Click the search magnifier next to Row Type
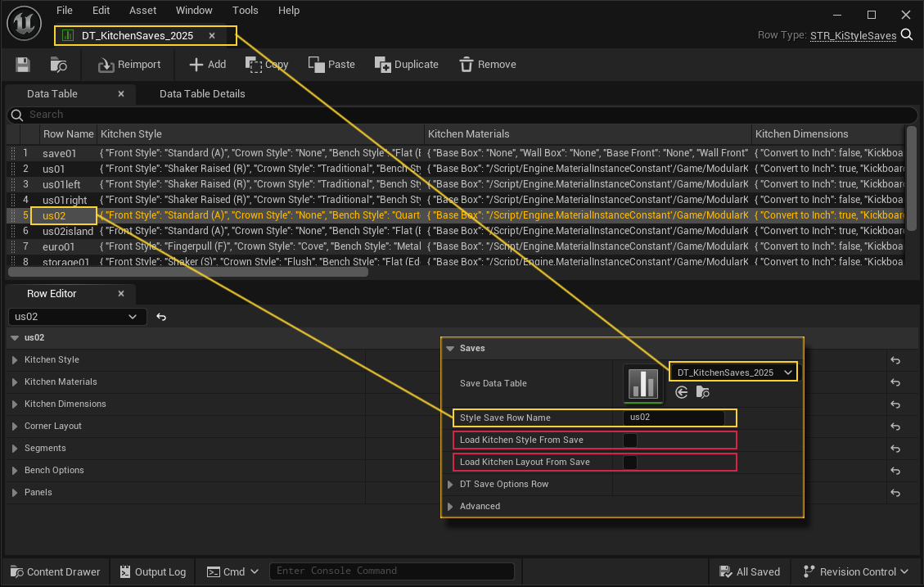The image size is (924, 587). tap(907, 35)
